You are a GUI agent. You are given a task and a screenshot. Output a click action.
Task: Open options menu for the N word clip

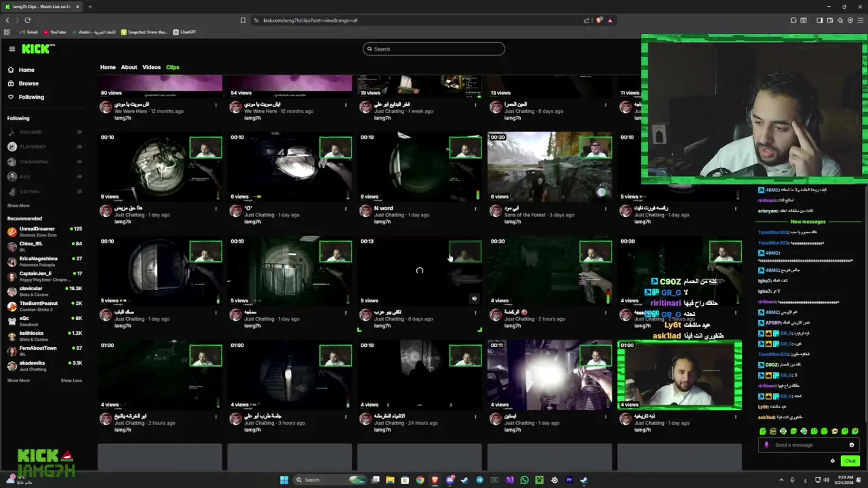[x=476, y=209]
